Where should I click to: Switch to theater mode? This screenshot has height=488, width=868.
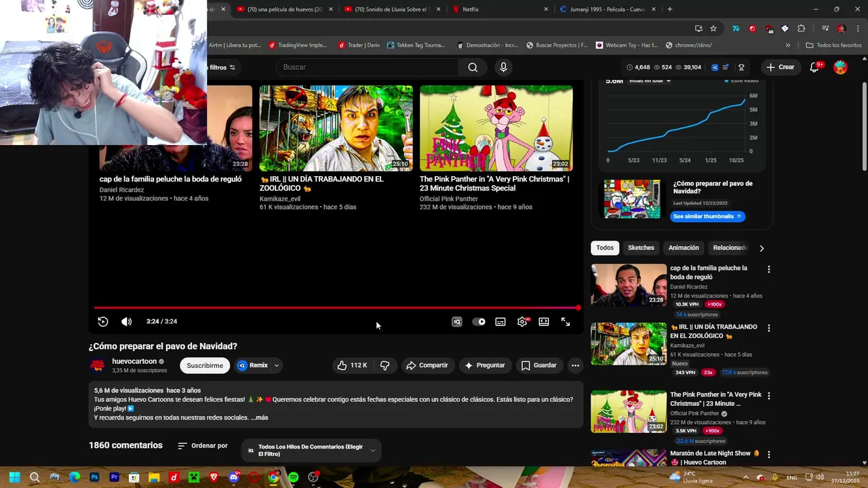pyautogui.click(x=544, y=322)
